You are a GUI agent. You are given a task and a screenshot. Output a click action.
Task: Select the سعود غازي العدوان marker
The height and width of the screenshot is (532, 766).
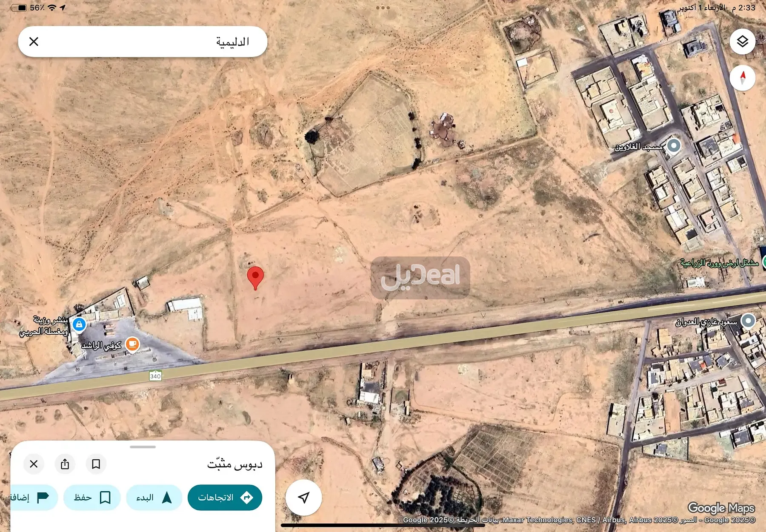click(748, 321)
